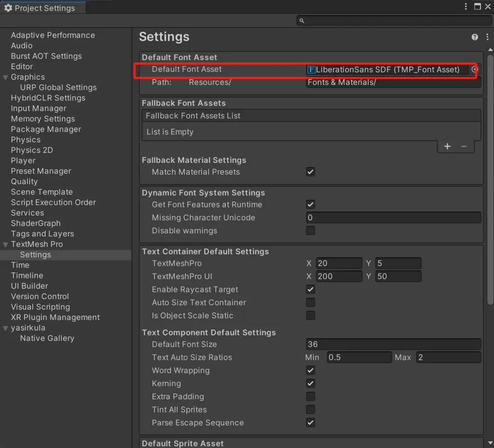Collapse the Graphics tree section
The height and width of the screenshot is (448, 494).
[5, 77]
